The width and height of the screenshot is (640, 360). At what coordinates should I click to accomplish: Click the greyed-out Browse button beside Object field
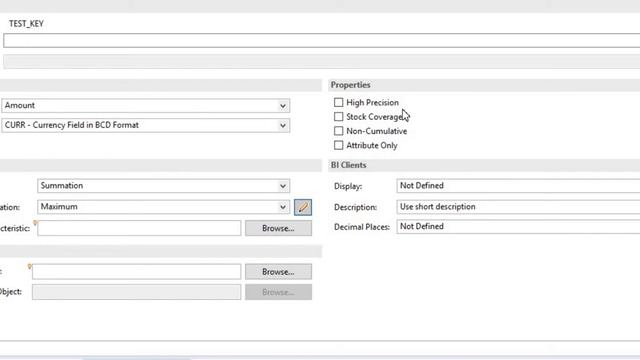278,292
